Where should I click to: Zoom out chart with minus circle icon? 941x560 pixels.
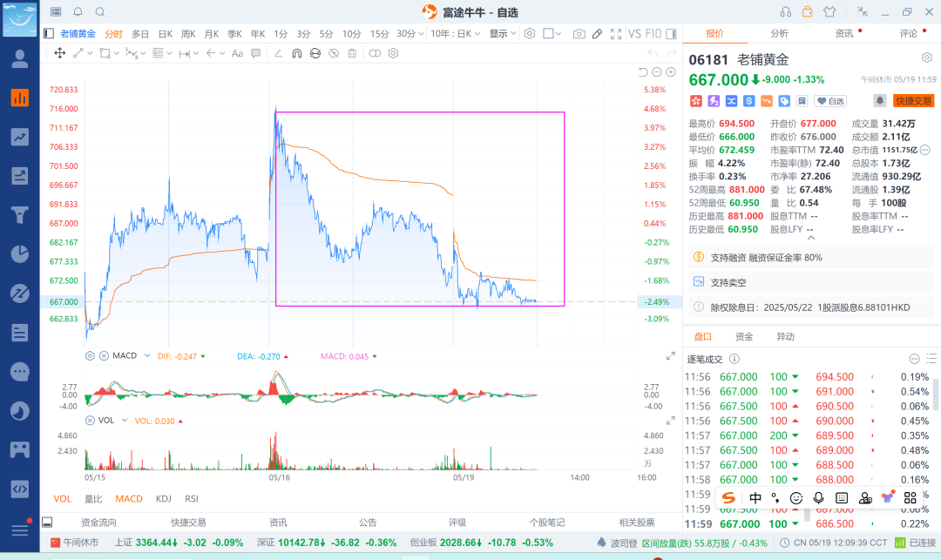[x=657, y=72]
